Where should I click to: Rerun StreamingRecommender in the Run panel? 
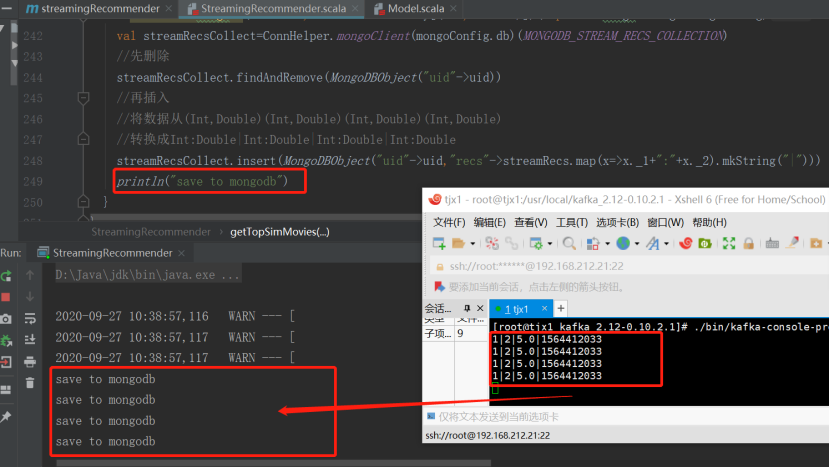coord(6,276)
